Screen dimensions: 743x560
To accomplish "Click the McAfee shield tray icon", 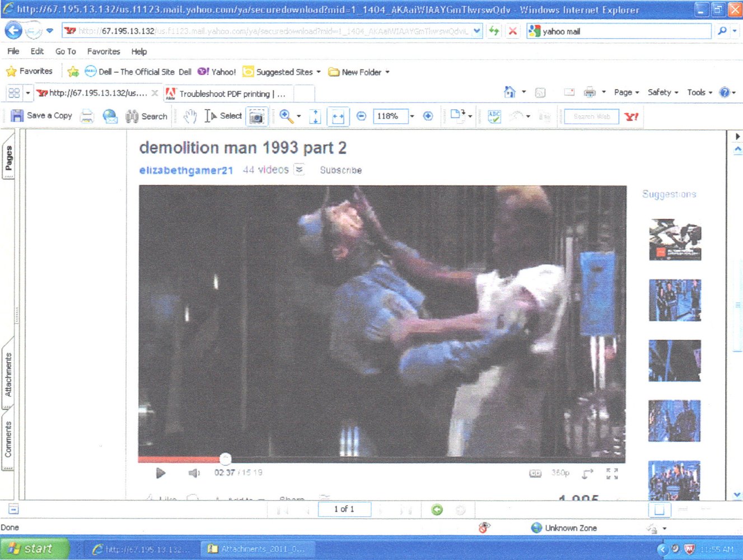I will (x=689, y=549).
